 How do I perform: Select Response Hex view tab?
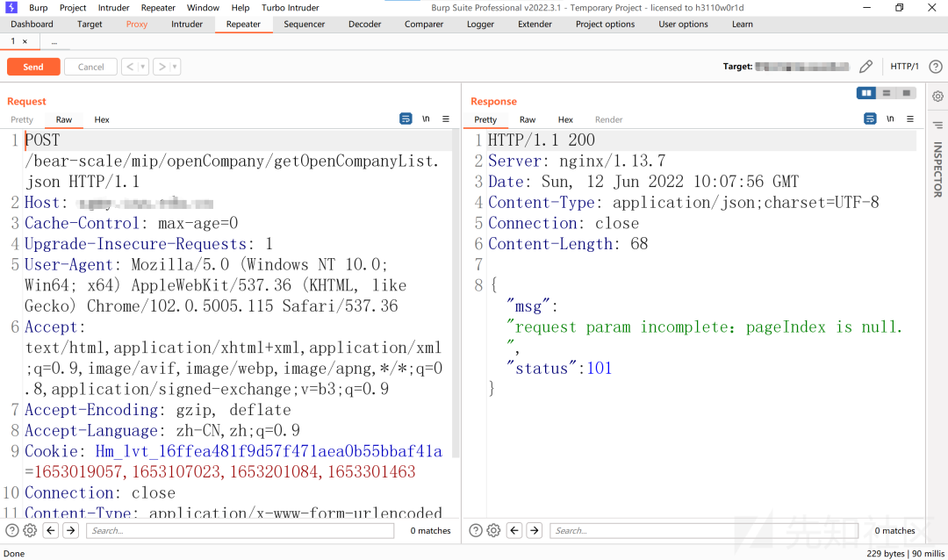565,119
